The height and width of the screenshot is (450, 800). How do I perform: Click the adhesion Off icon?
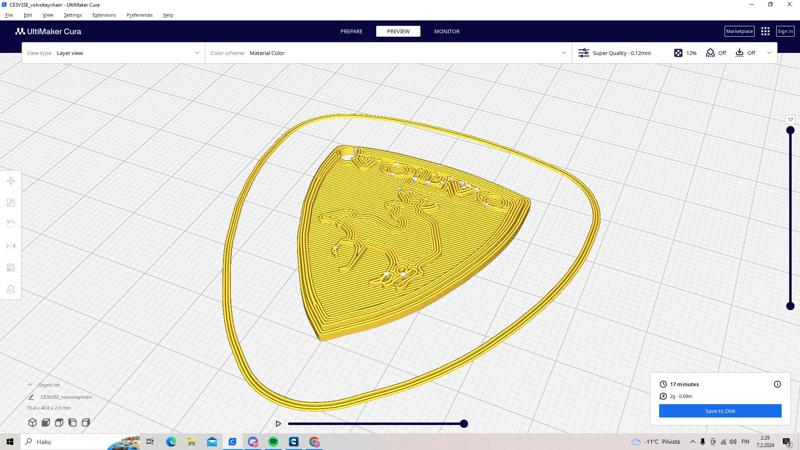739,53
